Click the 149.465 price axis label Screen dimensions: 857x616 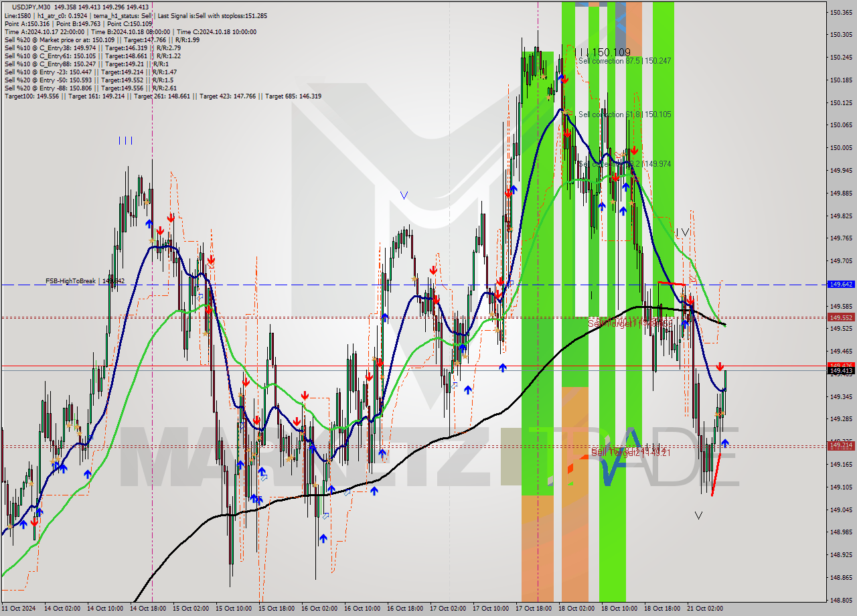click(841, 351)
